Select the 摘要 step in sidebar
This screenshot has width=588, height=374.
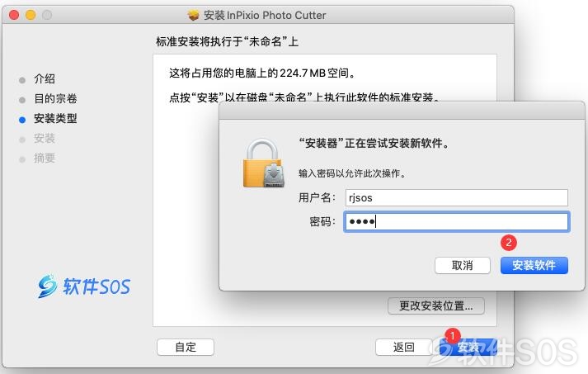pos(45,158)
